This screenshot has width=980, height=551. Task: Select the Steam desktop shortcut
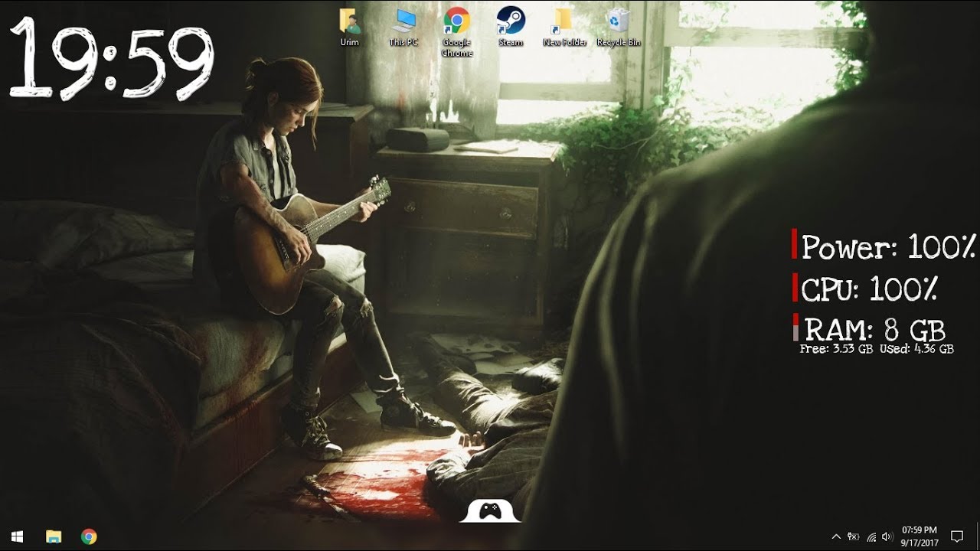click(x=511, y=28)
